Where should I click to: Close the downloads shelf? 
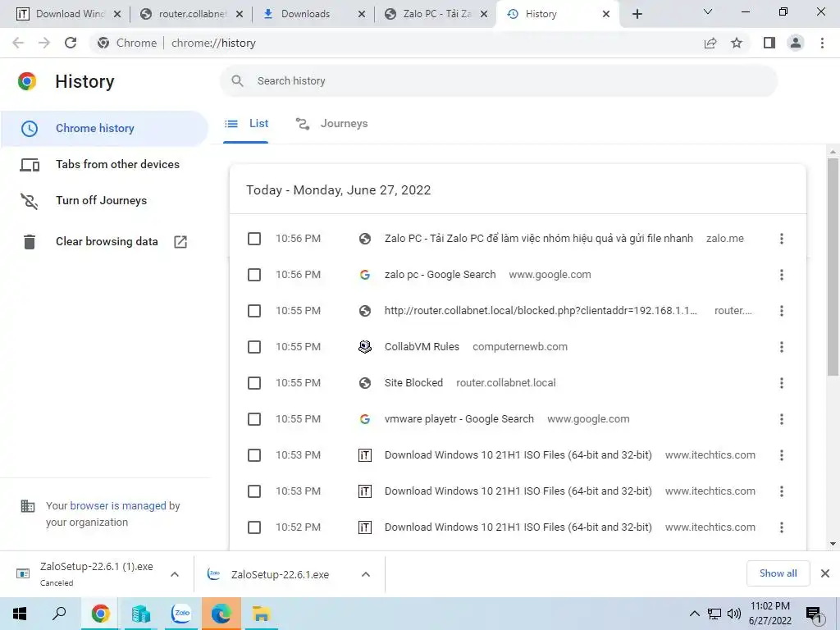pos(825,573)
